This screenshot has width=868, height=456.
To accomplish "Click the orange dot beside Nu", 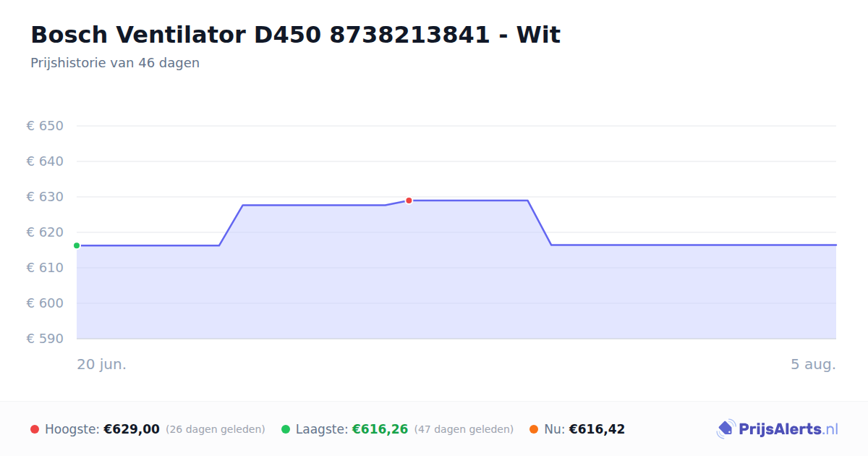I will pos(534,429).
